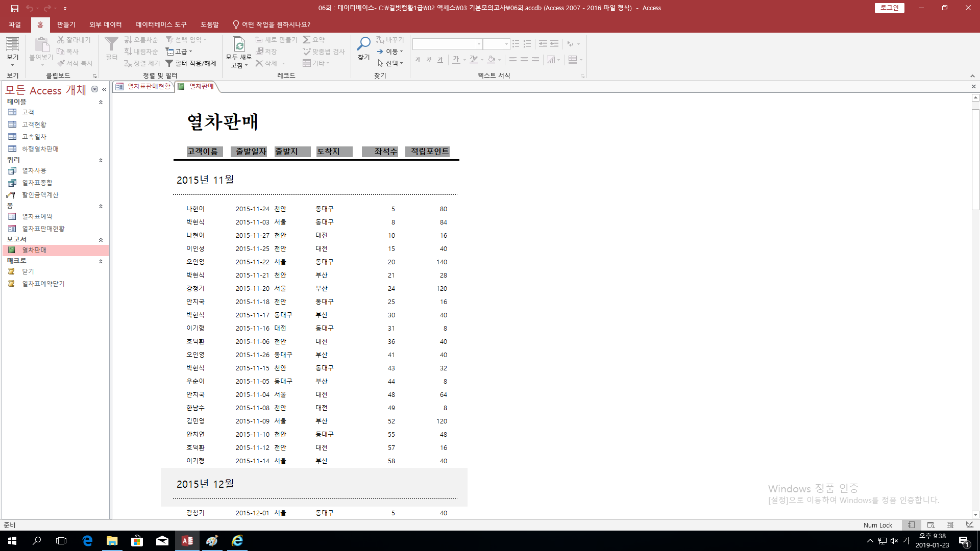Screen dimensions: 980x551
Task: Click the Find (찾기) magnifier icon
Action: pos(363,44)
